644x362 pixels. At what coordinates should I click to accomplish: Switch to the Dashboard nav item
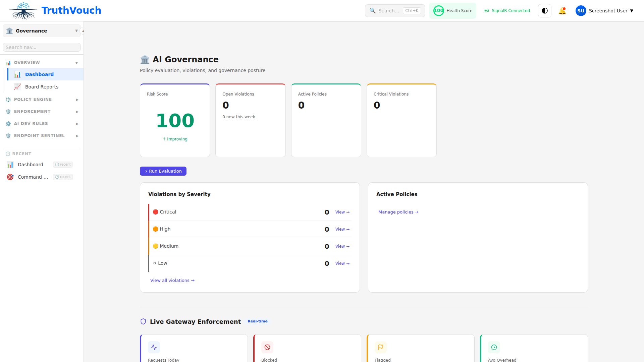pyautogui.click(x=39, y=74)
